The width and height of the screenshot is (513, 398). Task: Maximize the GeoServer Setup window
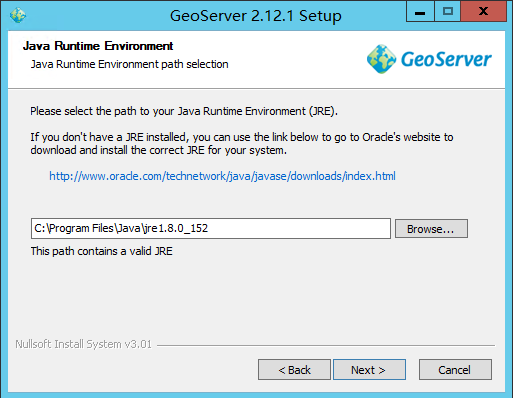point(448,12)
